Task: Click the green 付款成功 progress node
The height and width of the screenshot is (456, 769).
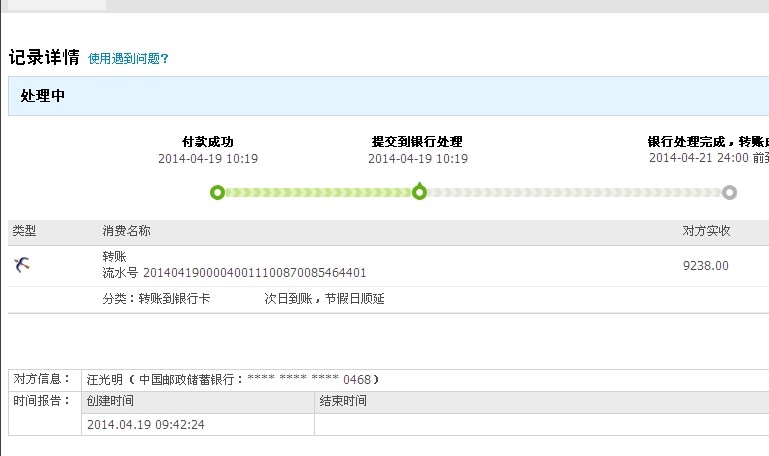Action: 217,193
